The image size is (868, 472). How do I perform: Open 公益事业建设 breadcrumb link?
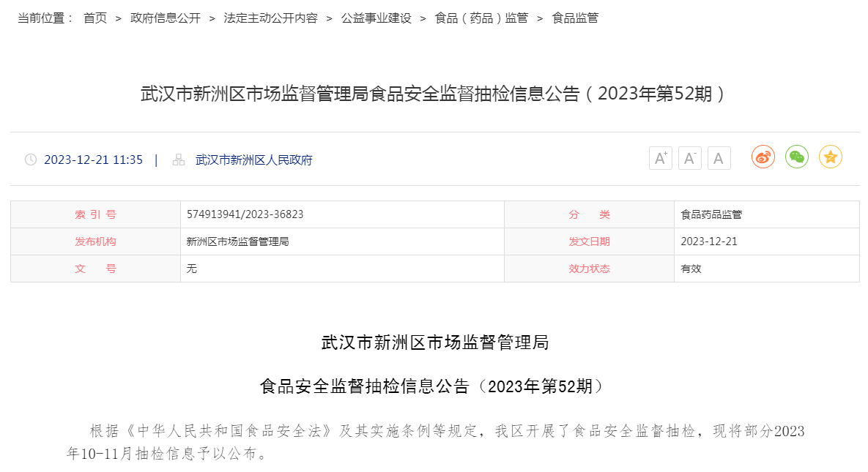click(x=376, y=18)
